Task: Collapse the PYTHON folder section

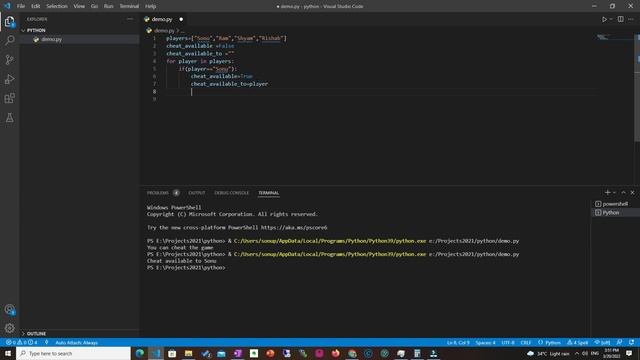Action: point(80,30)
